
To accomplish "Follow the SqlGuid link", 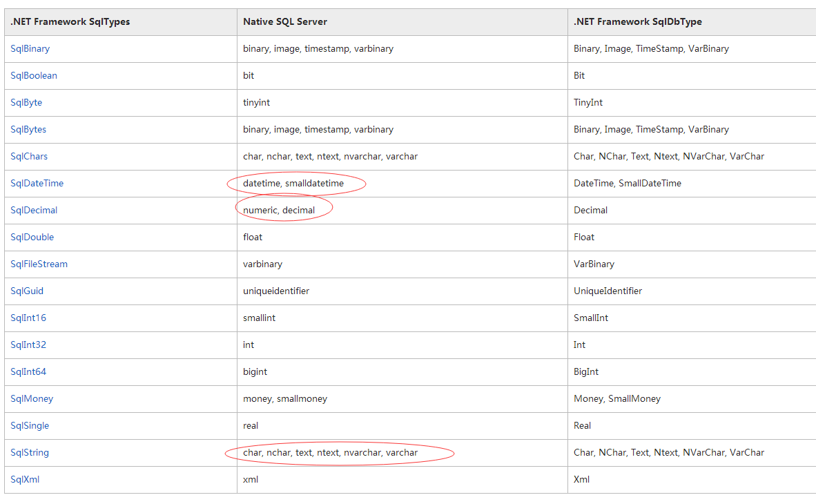I will (x=27, y=291).
